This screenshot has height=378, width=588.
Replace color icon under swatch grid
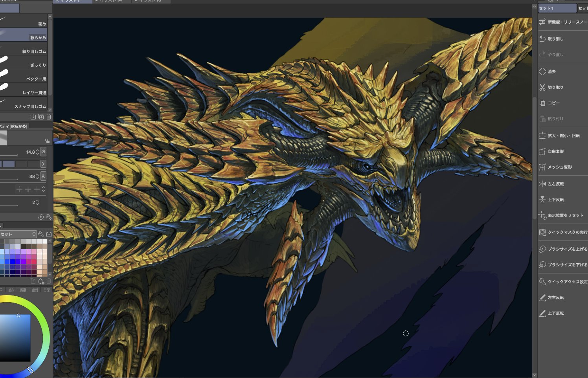tap(33, 281)
